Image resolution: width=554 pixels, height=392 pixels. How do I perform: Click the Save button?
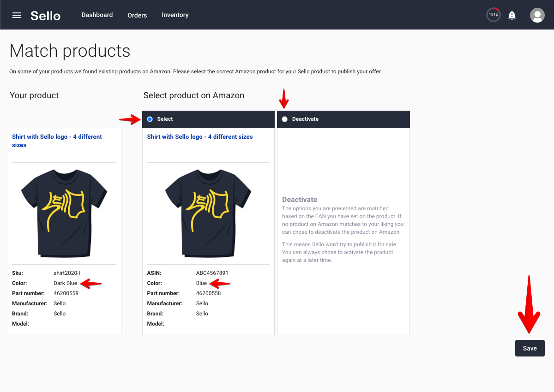pos(530,348)
